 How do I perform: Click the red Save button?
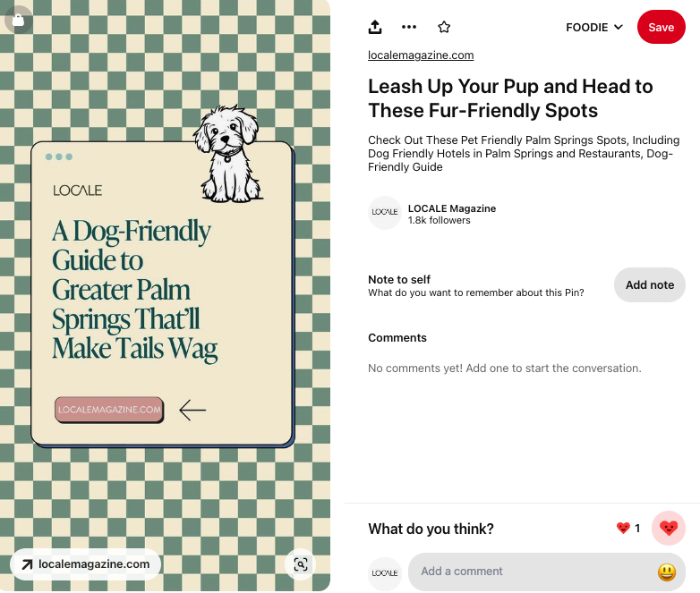click(x=662, y=27)
